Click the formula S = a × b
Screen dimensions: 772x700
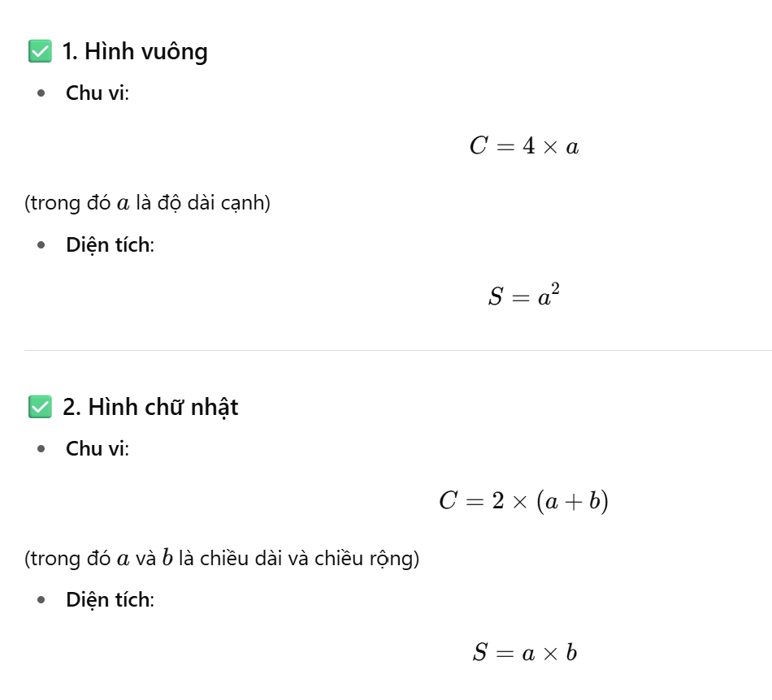coord(524,653)
